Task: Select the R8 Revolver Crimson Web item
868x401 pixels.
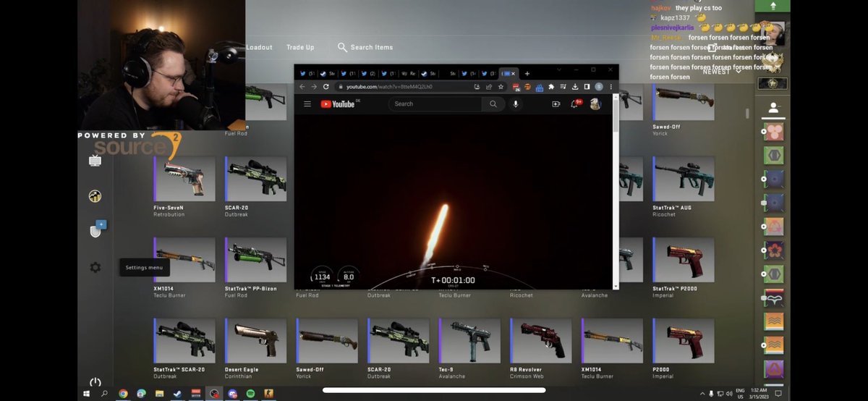Action: click(x=540, y=349)
